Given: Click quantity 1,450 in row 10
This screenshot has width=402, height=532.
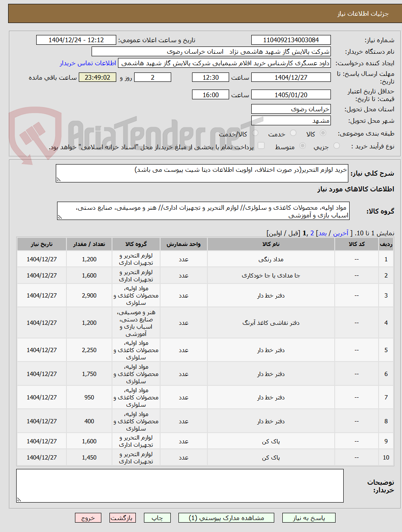Looking at the screenshot, I should (x=89, y=457).
